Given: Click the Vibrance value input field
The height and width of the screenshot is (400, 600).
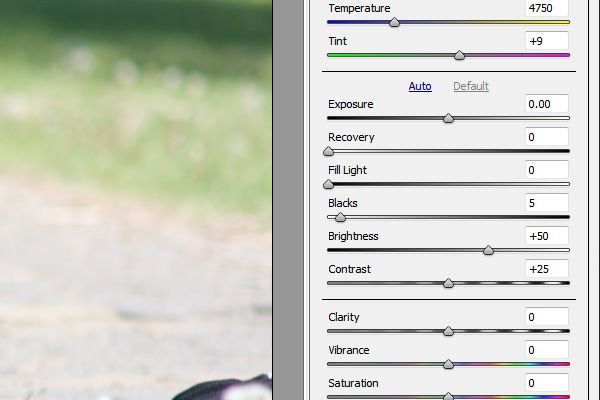Looking at the screenshot, I should point(546,349).
